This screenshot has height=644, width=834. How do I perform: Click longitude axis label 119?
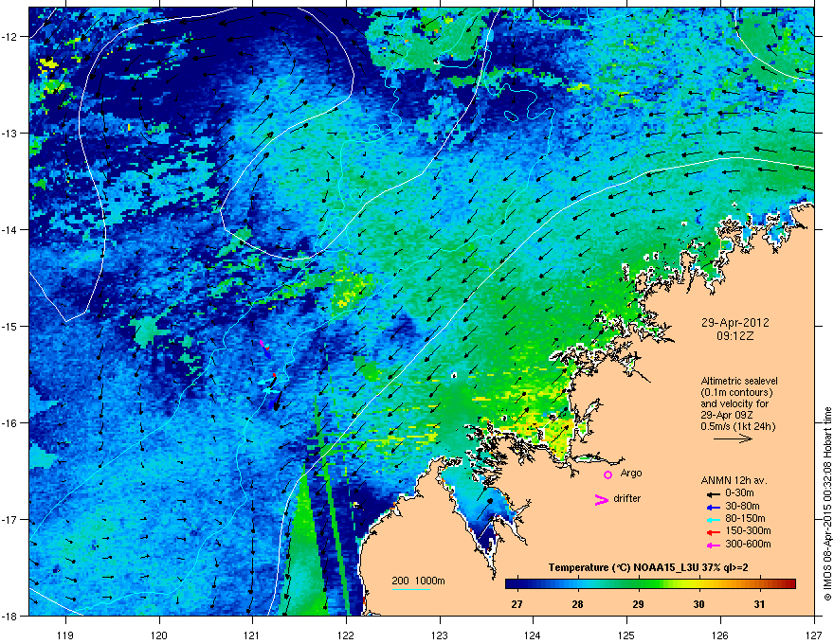point(65,635)
